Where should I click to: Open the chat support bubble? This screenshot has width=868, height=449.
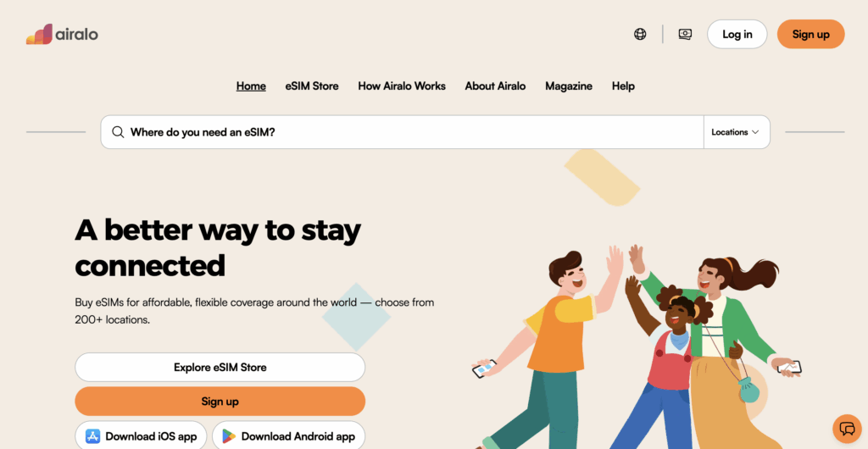pos(847,429)
